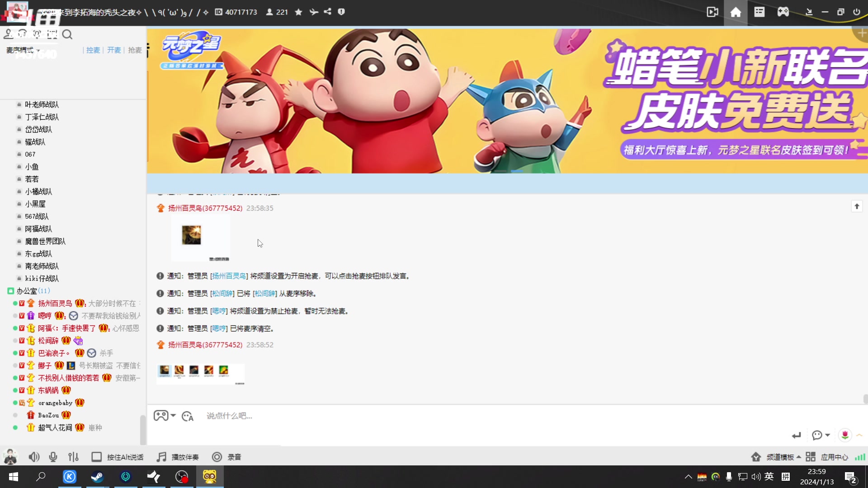Select the 播放伴奏 music accompaniment tool
The width and height of the screenshot is (868, 488).
177,457
